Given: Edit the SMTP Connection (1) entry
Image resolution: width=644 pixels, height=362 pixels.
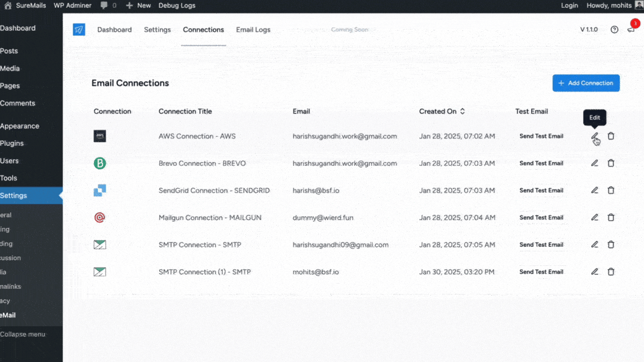Looking at the screenshot, I should (x=594, y=271).
